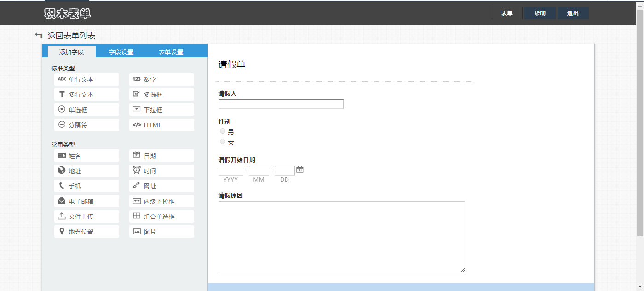Click the MM month input box

[259, 171]
